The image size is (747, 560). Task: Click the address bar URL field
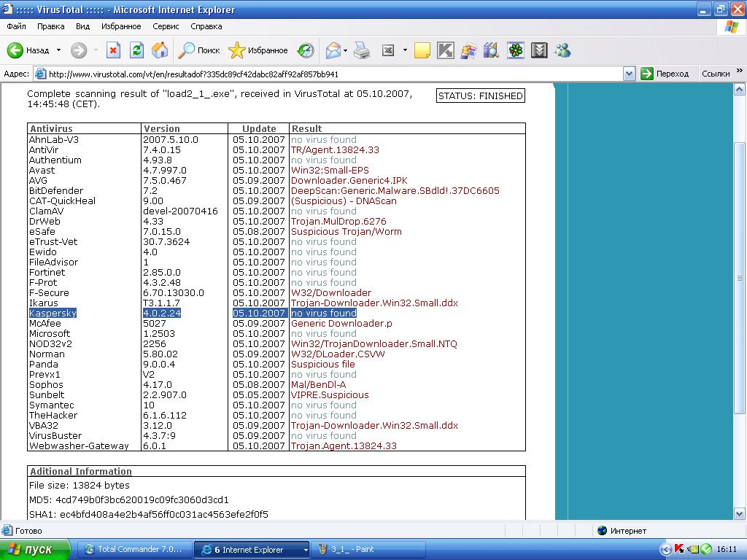(328, 74)
